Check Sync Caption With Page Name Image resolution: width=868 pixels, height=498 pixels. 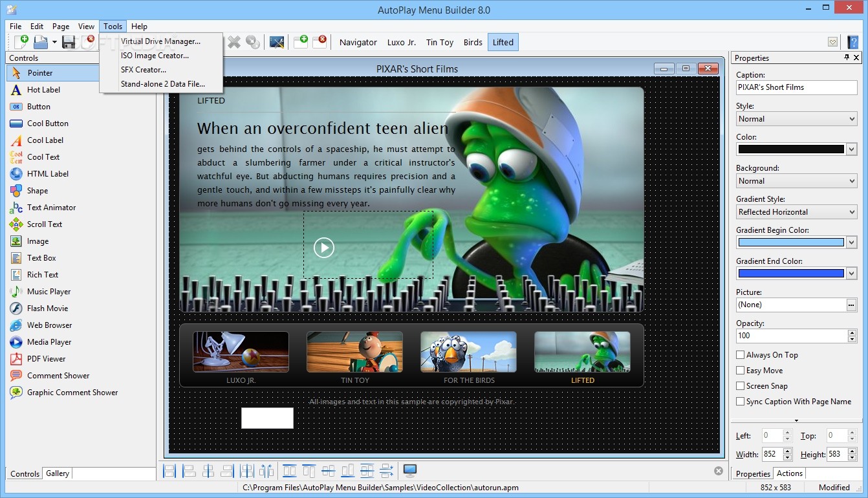coord(740,402)
